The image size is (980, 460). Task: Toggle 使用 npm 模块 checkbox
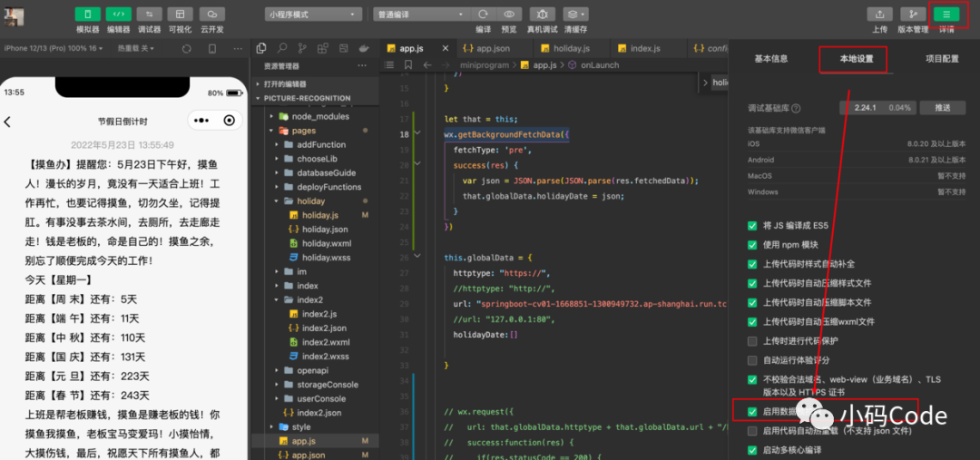[x=751, y=245]
